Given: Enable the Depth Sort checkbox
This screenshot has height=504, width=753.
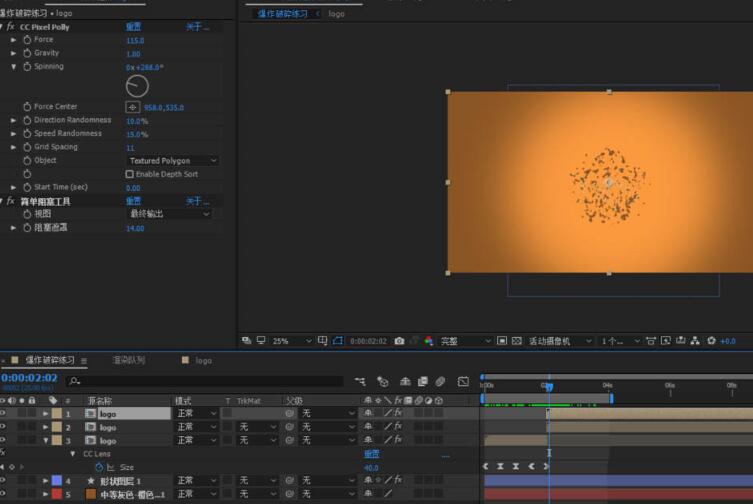Looking at the screenshot, I should point(130,174).
